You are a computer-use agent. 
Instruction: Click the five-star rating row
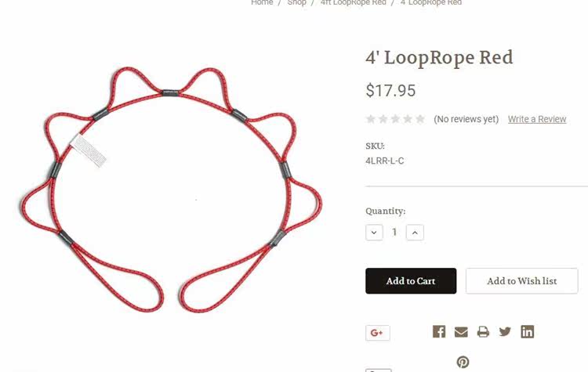(395, 119)
